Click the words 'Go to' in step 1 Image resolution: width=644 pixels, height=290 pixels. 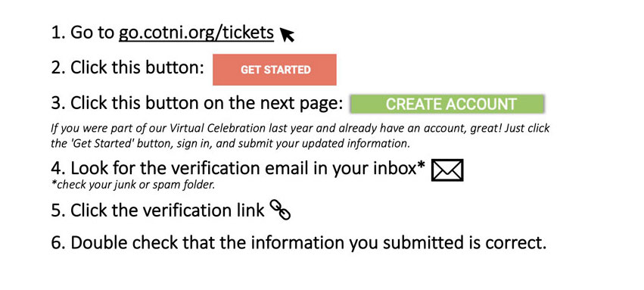(x=92, y=33)
